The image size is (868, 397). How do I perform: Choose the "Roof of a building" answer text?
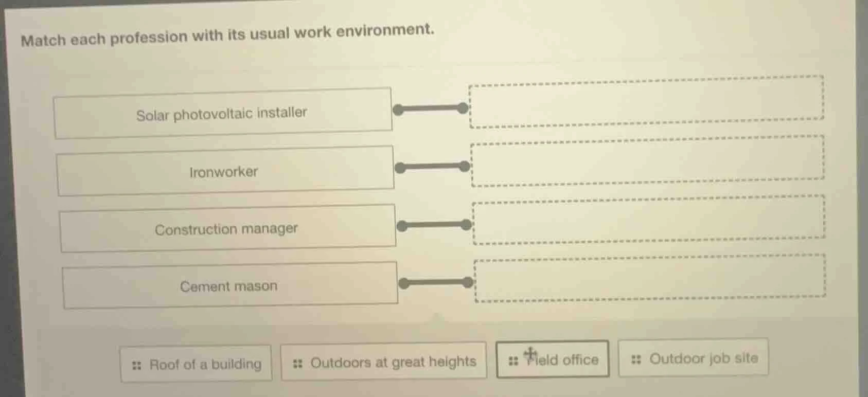[205, 365]
